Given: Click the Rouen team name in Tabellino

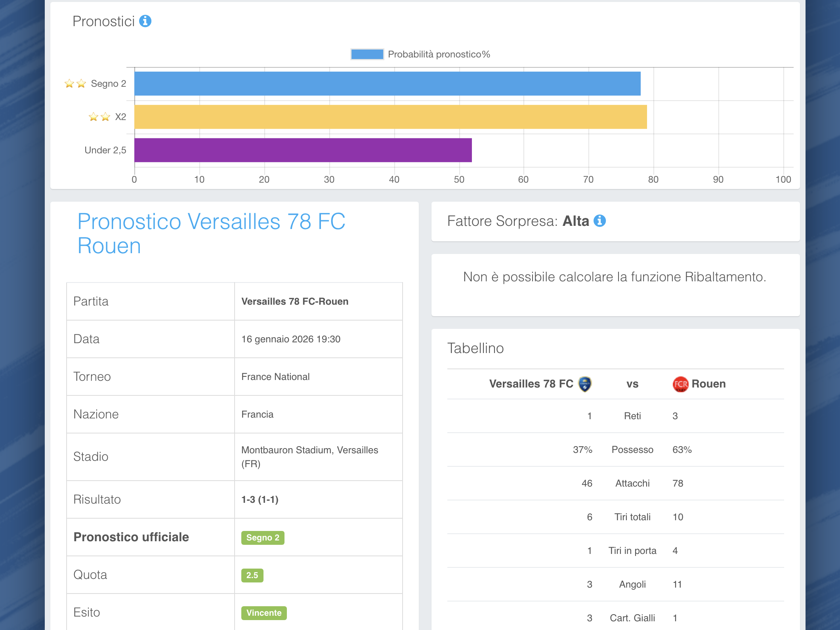Looking at the screenshot, I should 708,384.
